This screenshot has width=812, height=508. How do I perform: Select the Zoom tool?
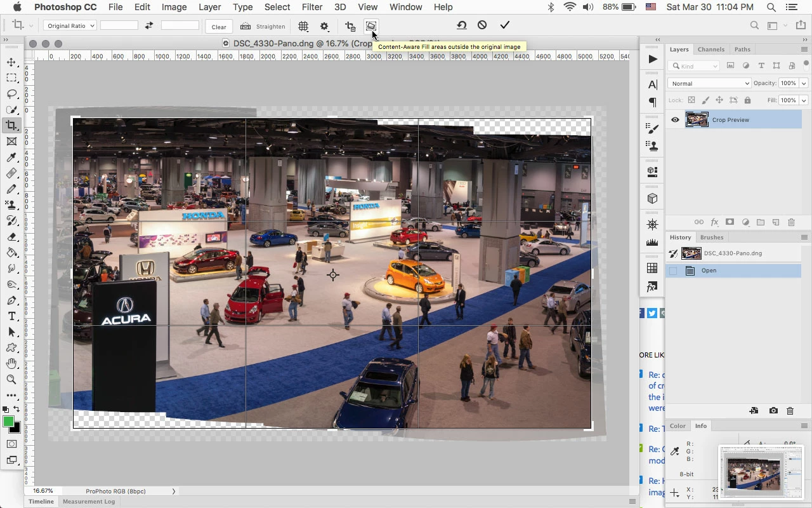[11, 380]
